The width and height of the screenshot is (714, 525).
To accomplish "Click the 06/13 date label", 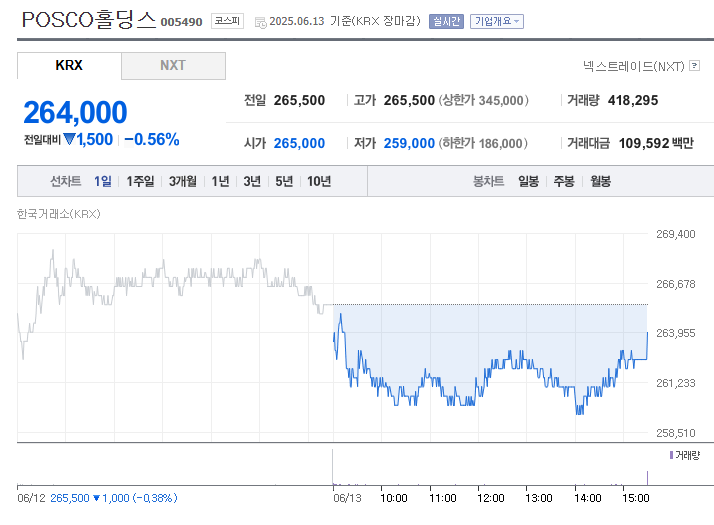I will [x=347, y=498].
